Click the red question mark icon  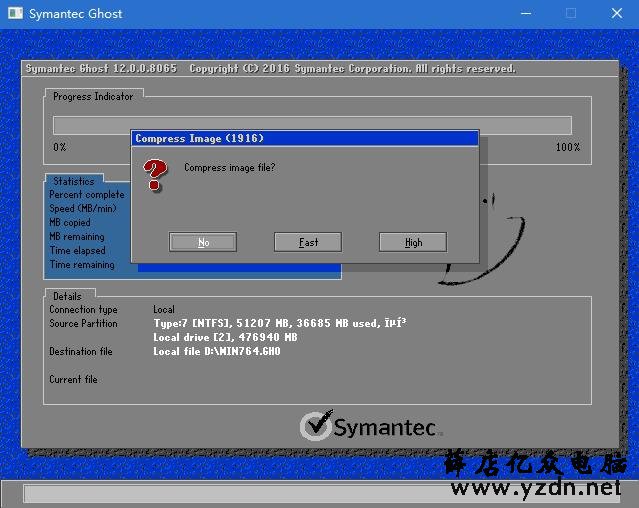pyautogui.click(x=155, y=175)
